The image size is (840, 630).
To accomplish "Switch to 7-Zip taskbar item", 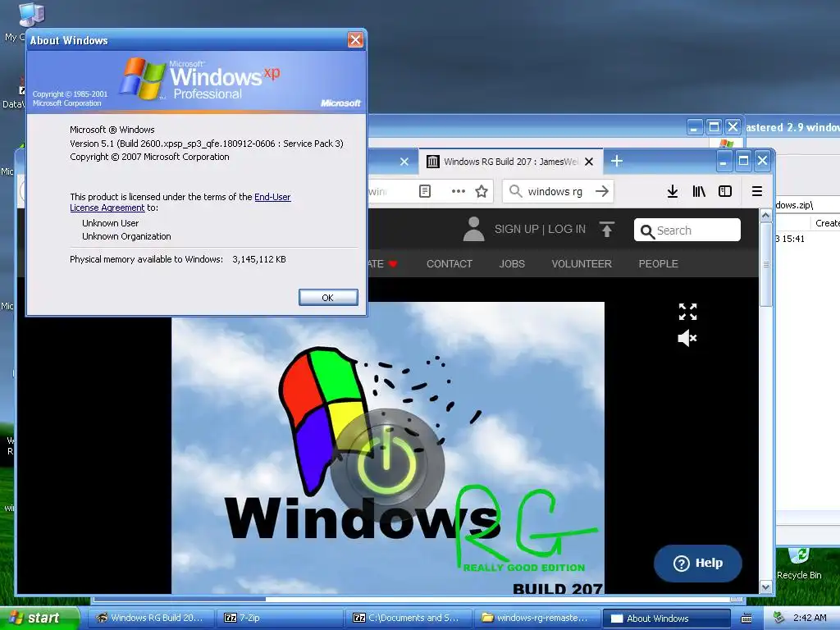I will tap(279, 619).
